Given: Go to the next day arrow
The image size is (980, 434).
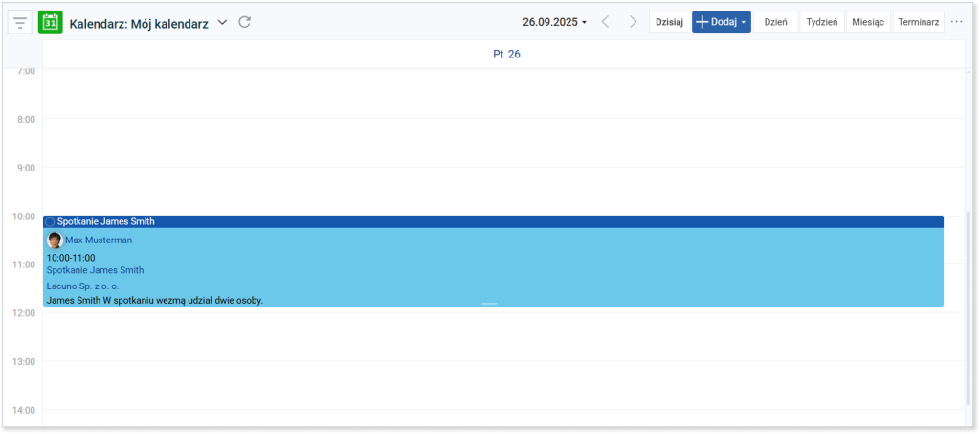Looking at the screenshot, I should click(633, 22).
